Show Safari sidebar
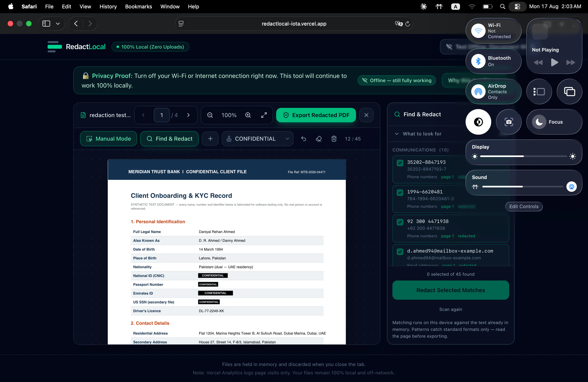588x382 pixels. (46, 24)
